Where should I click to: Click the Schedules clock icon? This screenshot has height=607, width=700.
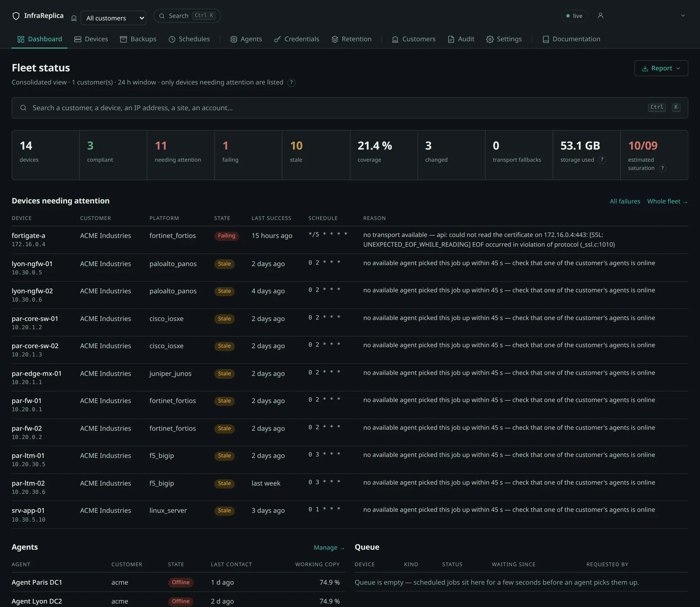click(172, 39)
